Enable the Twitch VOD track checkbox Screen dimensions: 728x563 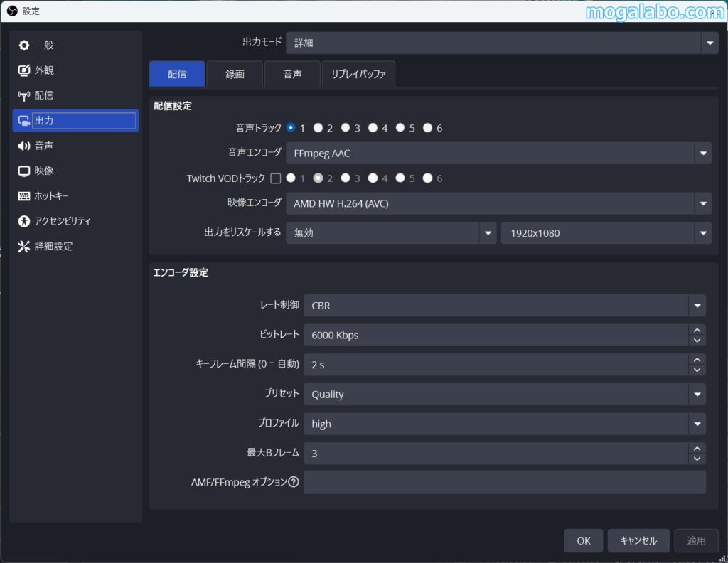point(276,178)
